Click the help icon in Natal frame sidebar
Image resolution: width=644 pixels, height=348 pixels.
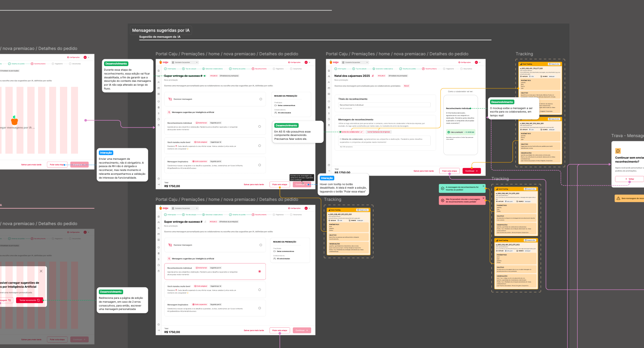pyautogui.click(x=329, y=165)
